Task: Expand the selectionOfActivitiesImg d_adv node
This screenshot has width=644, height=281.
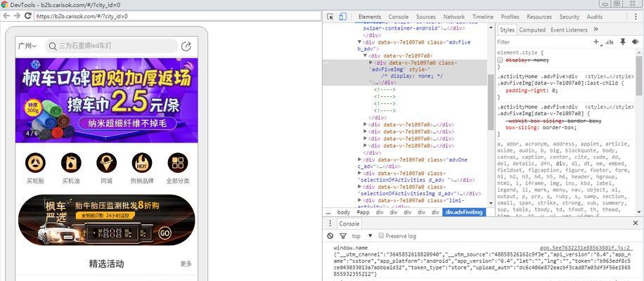Action: pos(360,187)
